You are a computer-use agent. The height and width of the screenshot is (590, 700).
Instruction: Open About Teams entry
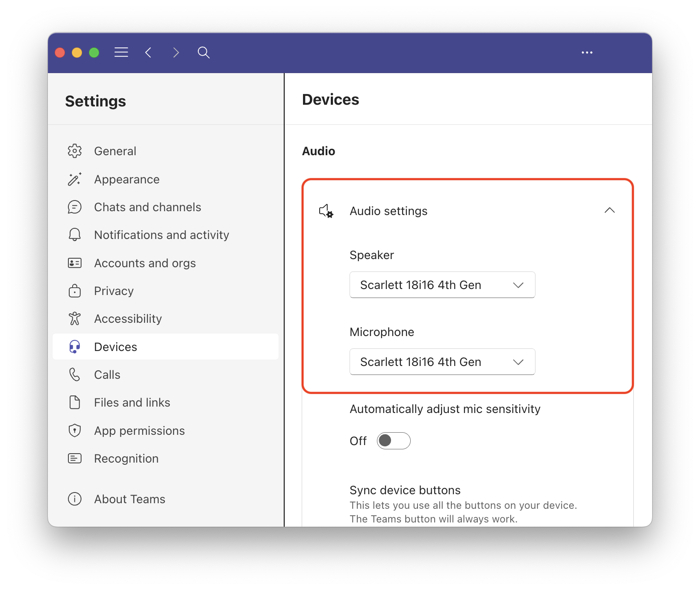(166, 499)
